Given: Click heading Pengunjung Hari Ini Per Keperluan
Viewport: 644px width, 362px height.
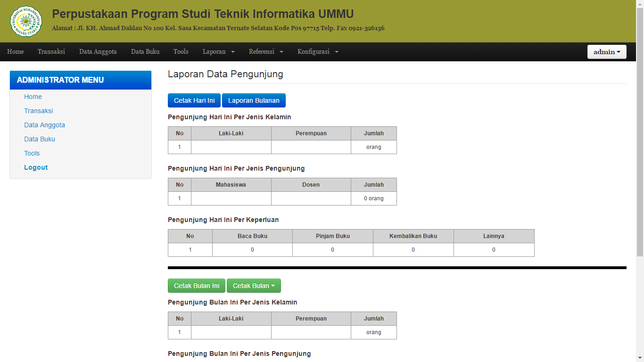Looking at the screenshot, I should (223, 220).
